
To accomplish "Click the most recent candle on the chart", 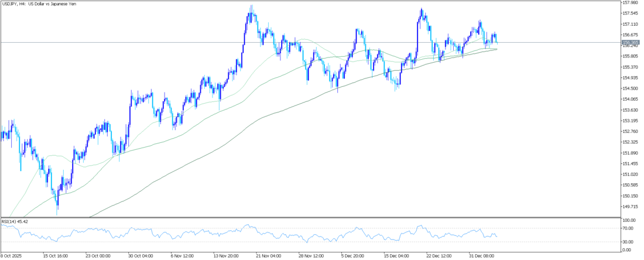I will (x=497, y=39).
